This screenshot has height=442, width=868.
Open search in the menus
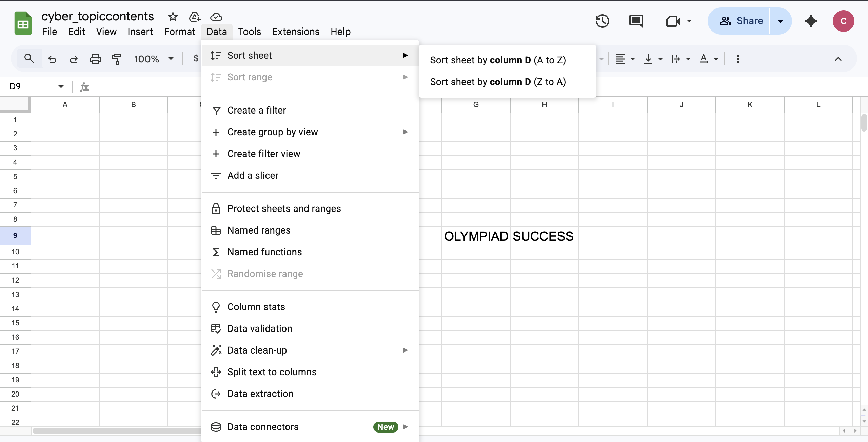(x=29, y=58)
